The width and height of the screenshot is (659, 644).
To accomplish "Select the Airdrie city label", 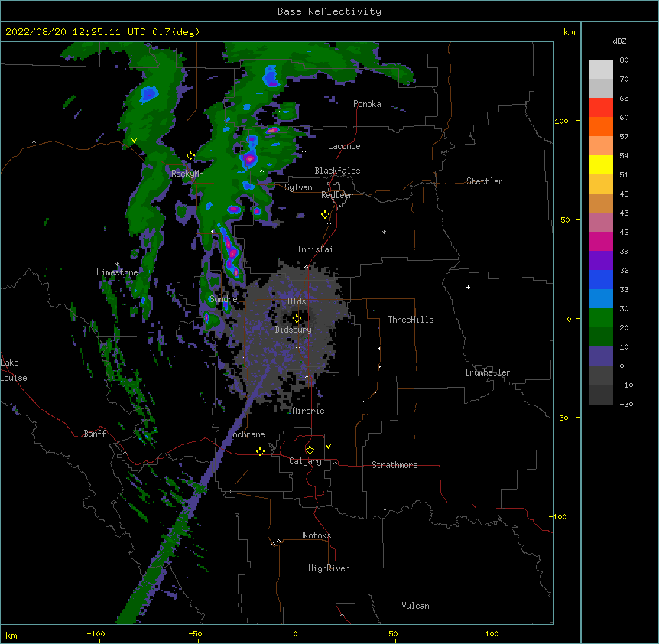I will tap(308, 411).
